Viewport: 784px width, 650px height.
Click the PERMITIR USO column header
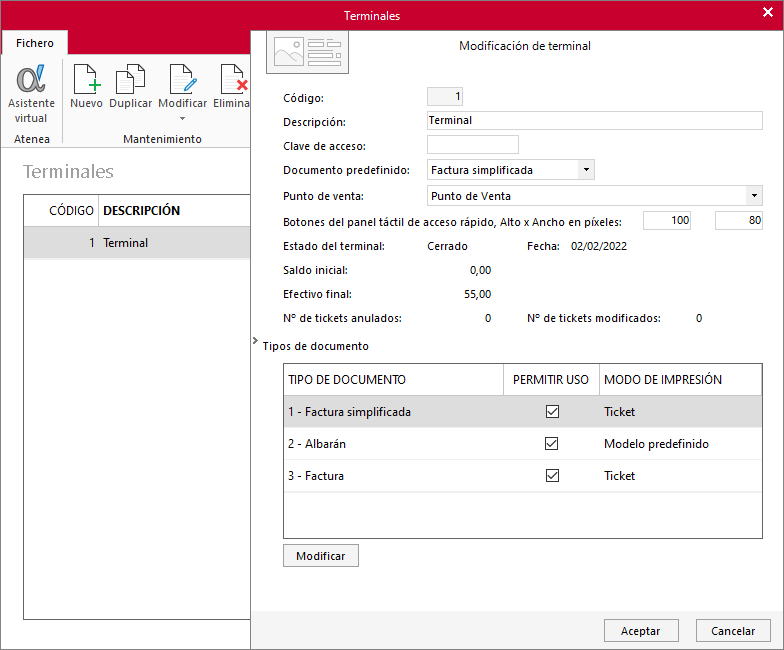(x=551, y=380)
